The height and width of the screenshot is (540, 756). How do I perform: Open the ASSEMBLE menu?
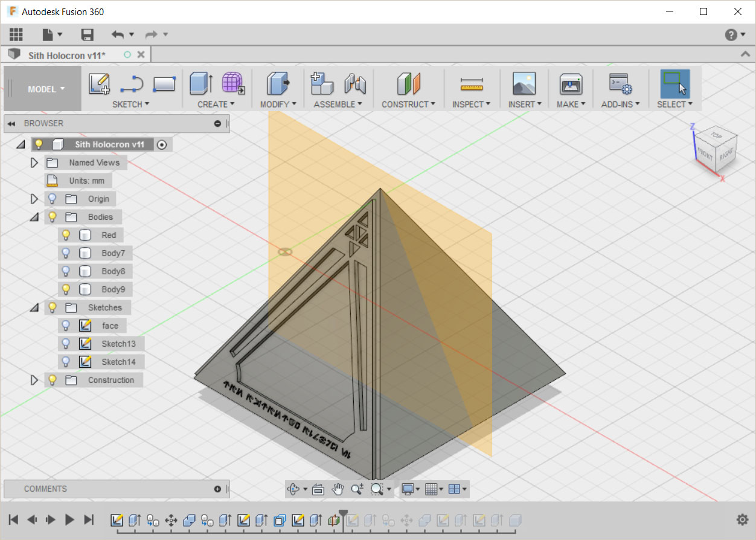(338, 104)
